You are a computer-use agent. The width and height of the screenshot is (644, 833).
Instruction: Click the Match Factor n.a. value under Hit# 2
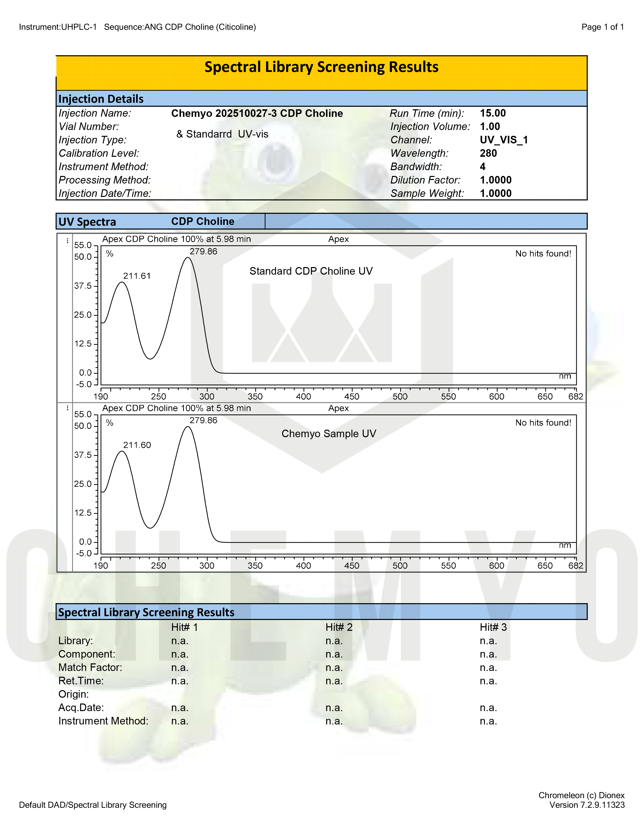tap(334, 667)
